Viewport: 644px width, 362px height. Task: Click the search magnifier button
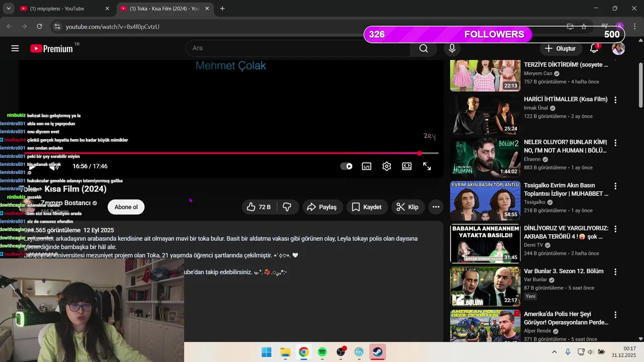click(424, 48)
